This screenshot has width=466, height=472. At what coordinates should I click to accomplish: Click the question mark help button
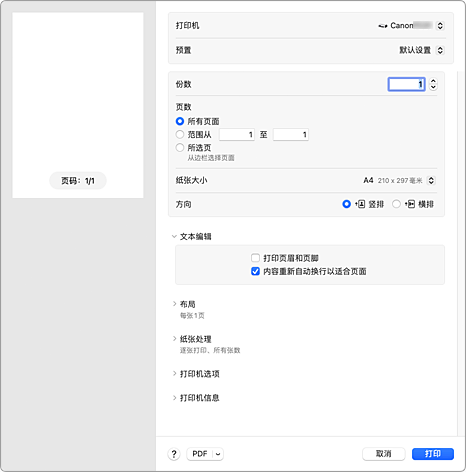(174, 454)
